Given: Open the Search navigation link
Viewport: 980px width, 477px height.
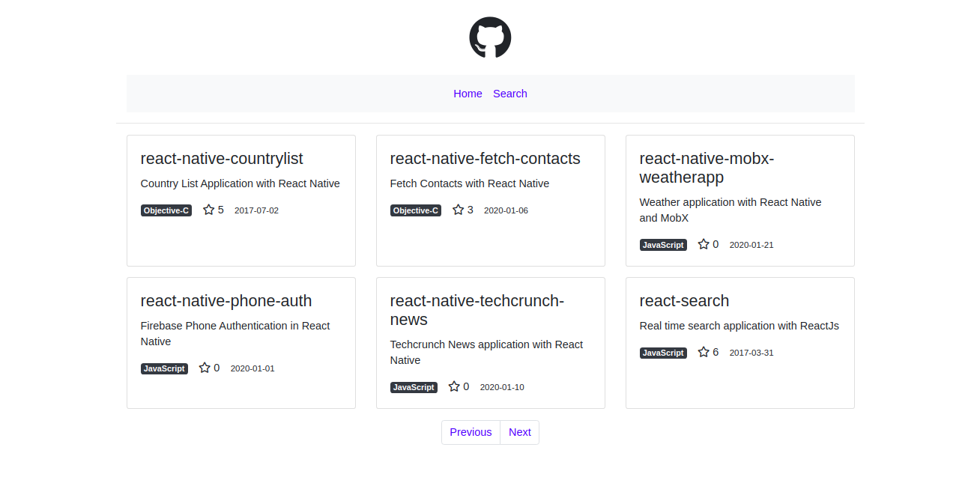Looking at the screenshot, I should [x=509, y=94].
